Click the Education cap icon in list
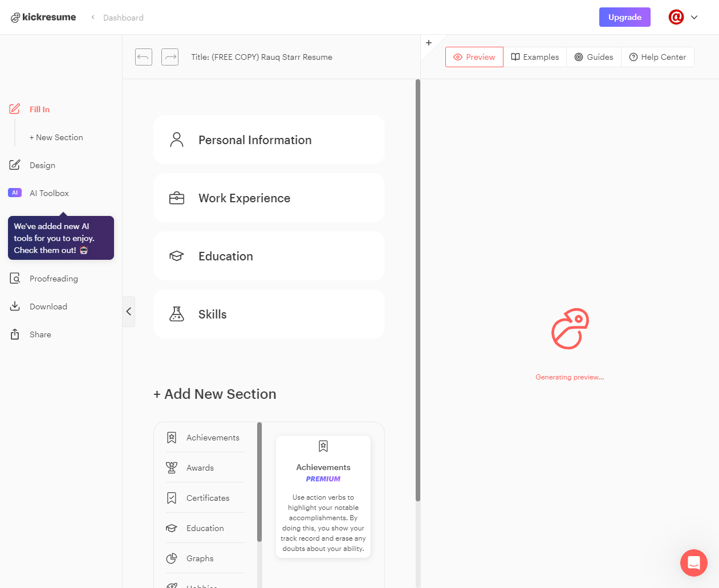The width and height of the screenshot is (719, 588). (x=172, y=528)
